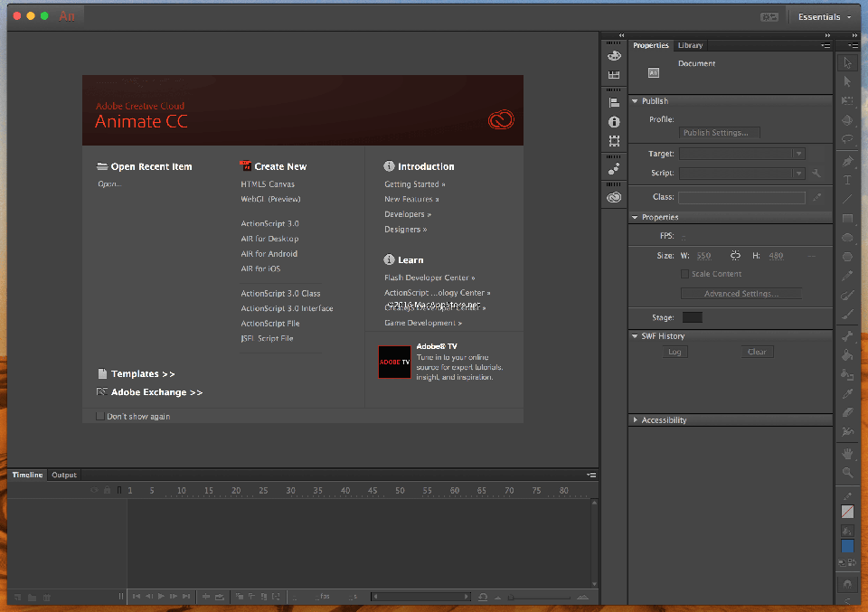Choose the Lasso tool

(x=847, y=139)
